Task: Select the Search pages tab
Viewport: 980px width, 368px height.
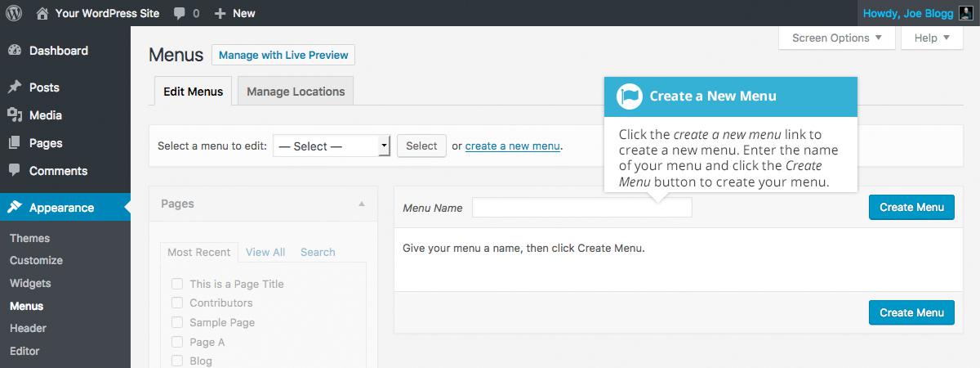Action: (318, 252)
